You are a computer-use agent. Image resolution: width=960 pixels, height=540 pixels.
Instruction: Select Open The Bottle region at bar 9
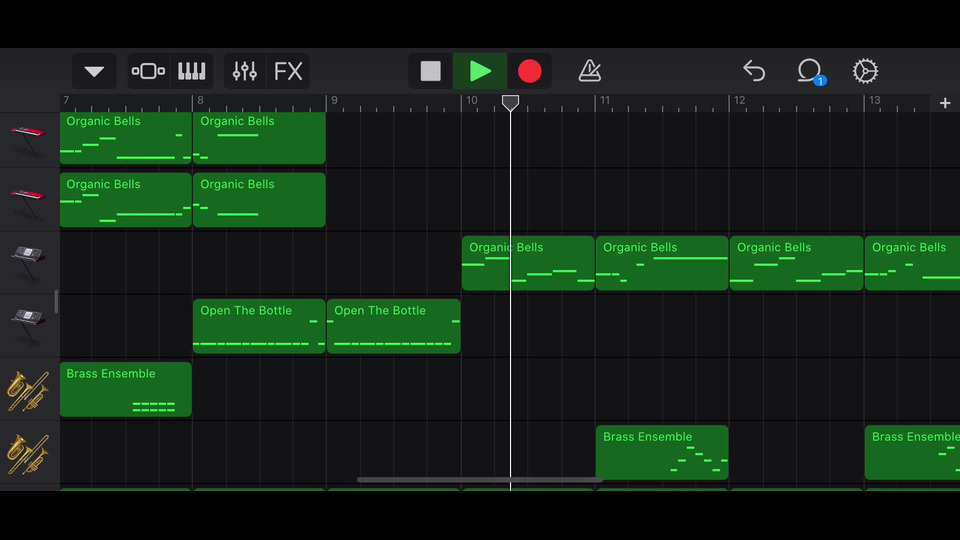394,326
